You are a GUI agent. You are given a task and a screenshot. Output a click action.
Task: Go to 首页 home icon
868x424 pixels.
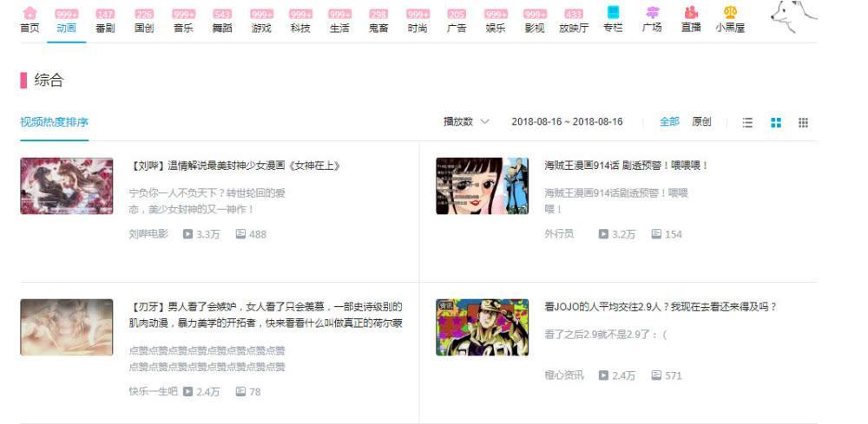30,13
